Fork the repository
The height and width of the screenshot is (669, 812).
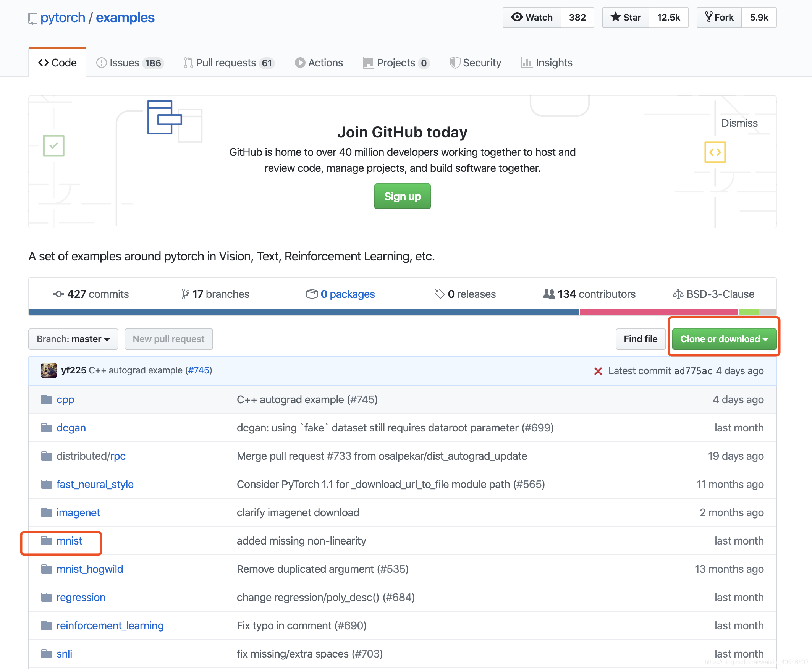[x=719, y=17]
